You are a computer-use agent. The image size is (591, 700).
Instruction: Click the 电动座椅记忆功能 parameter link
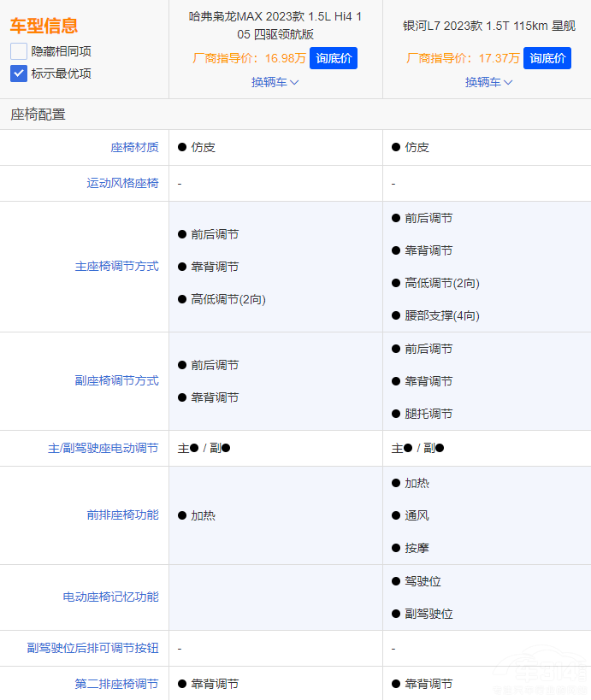(110, 597)
